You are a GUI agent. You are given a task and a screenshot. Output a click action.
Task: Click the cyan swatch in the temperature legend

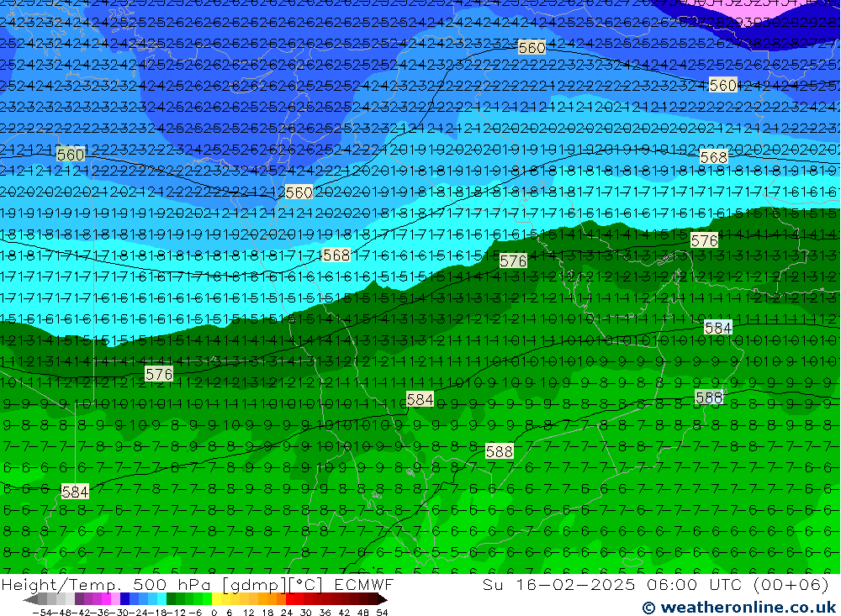pos(161,599)
